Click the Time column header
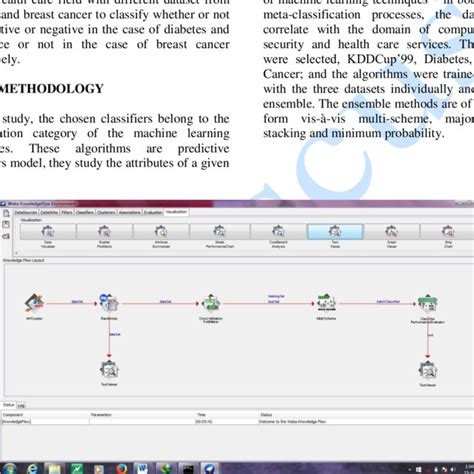Screen dimensions: 474x474 [x=227, y=415]
